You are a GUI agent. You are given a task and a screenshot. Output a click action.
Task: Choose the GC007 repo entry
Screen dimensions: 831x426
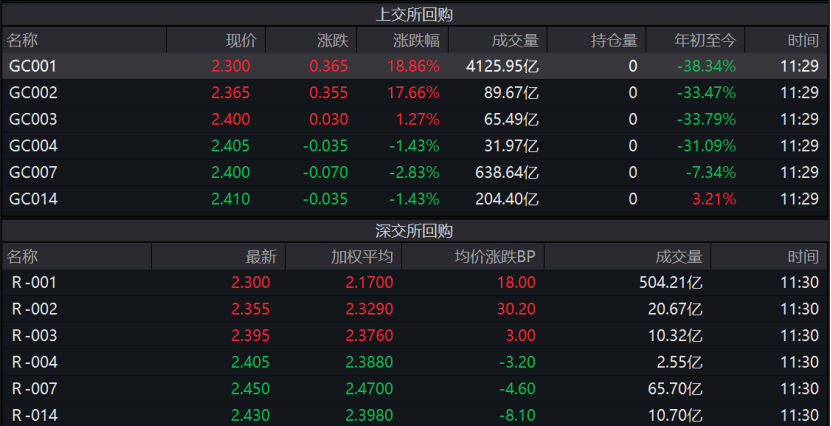[x=33, y=172]
